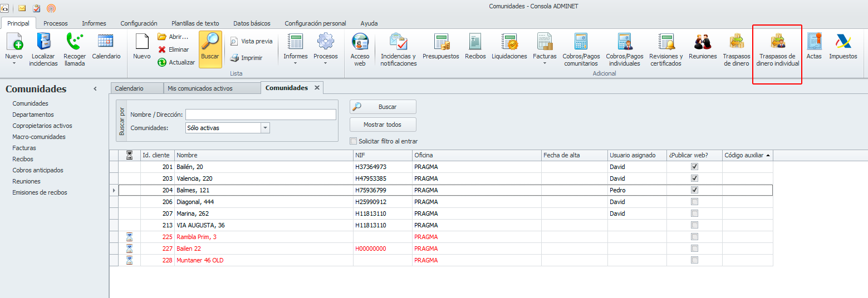Click the Nombre / Dirección search field

(x=261, y=115)
